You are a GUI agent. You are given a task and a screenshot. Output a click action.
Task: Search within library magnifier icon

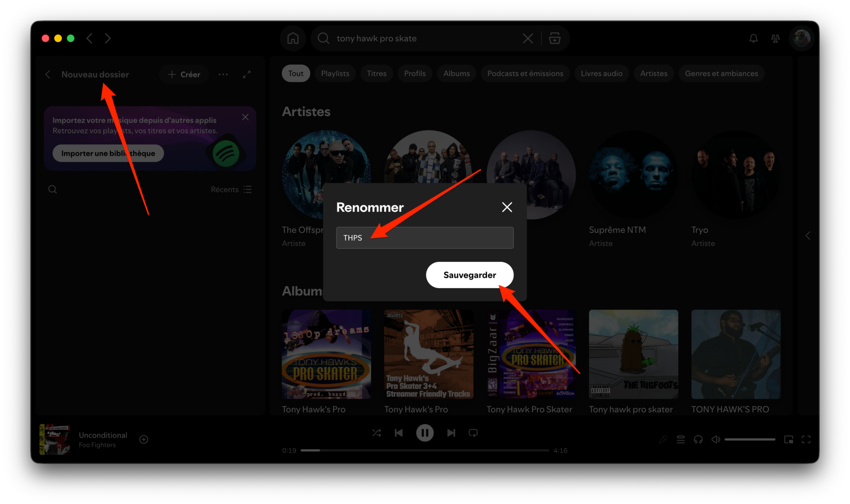[x=52, y=189]
